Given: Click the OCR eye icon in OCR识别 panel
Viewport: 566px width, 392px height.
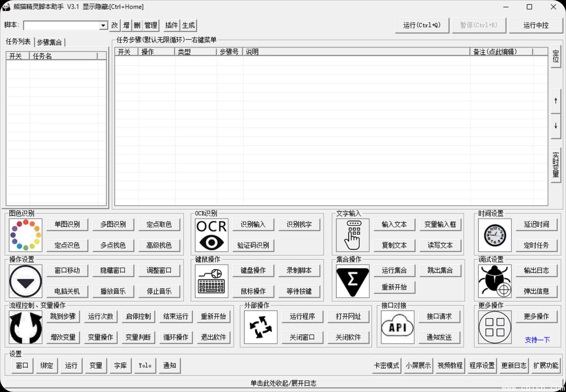Looking at the screenshot, I should 211,235.
